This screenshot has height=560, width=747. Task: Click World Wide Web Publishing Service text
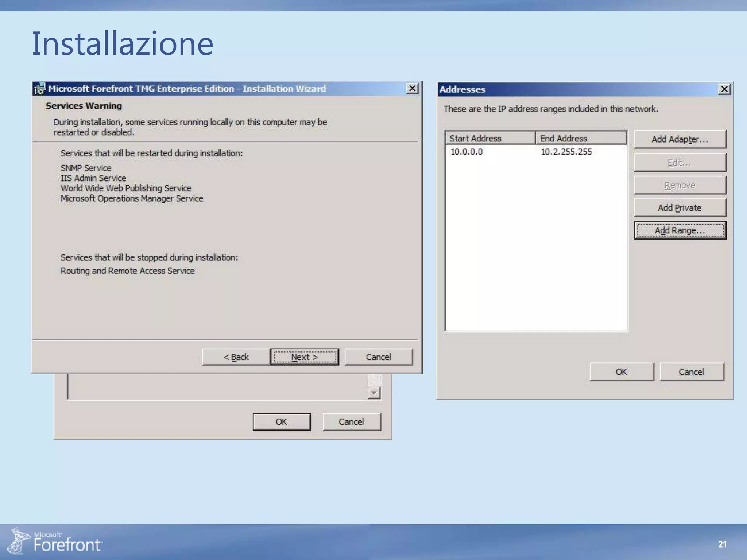point(126,188)
